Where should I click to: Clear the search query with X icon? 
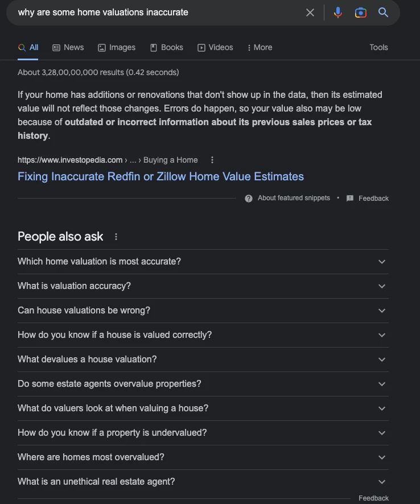pos(310,13)
